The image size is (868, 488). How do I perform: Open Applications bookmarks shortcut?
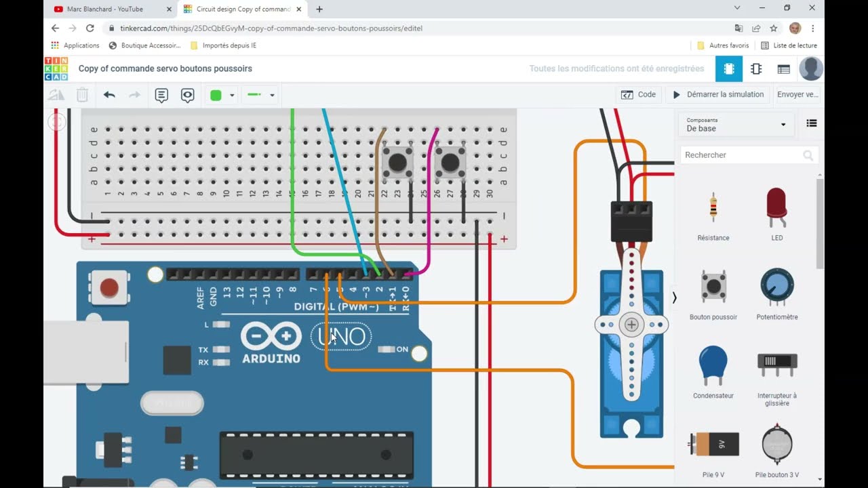(x=75, y=45)
